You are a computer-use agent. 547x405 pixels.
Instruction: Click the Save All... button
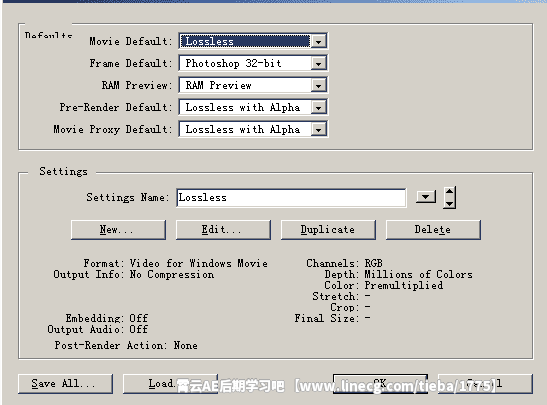(65, 384)
